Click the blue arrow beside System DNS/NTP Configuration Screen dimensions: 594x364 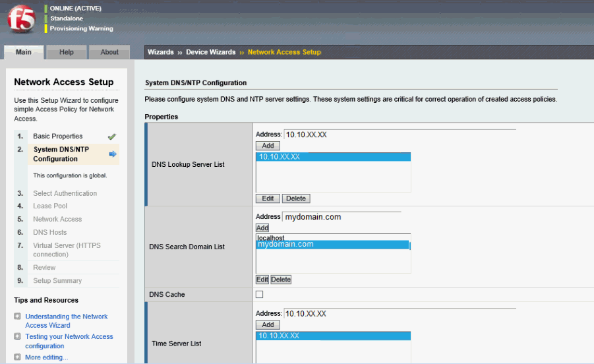click(x=113, y=154)
